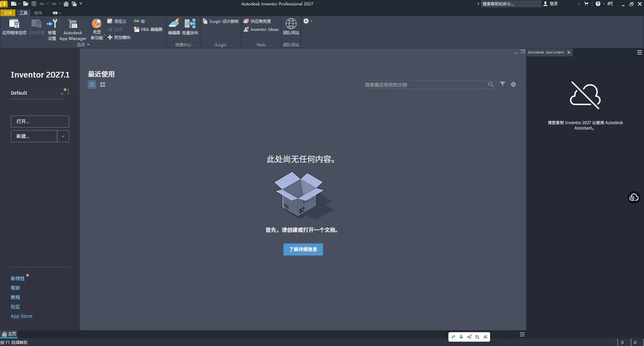Open 帮助 link
Image resolution: width=644 pixels, height=346 pixels.
15,288
